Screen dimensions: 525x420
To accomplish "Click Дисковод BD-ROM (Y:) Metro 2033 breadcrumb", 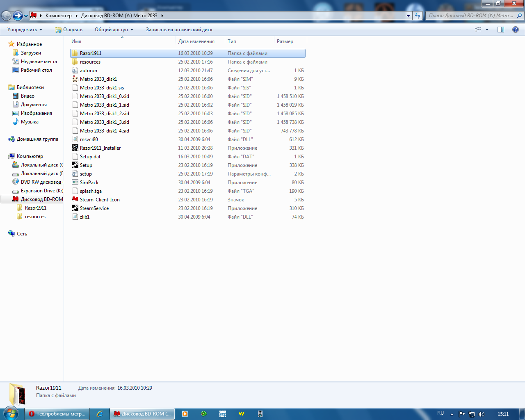I will (119, 16).
